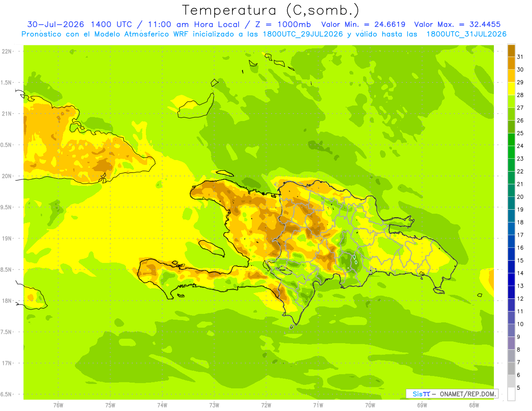Click the '1.5N' latitude axis label
This screenshot has width=532, height=411.
(x=6, y=82)
